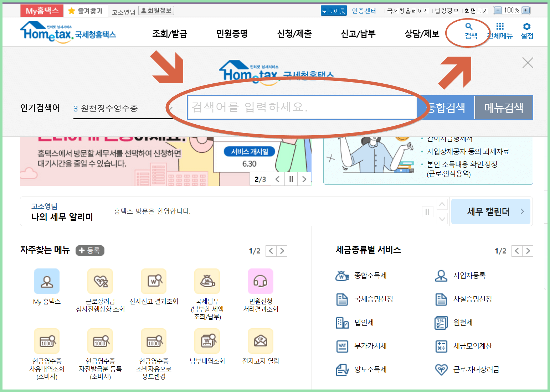Click the 통합검색 button
The width and height of the screenshot is (550, 392).
coord(446,108)
